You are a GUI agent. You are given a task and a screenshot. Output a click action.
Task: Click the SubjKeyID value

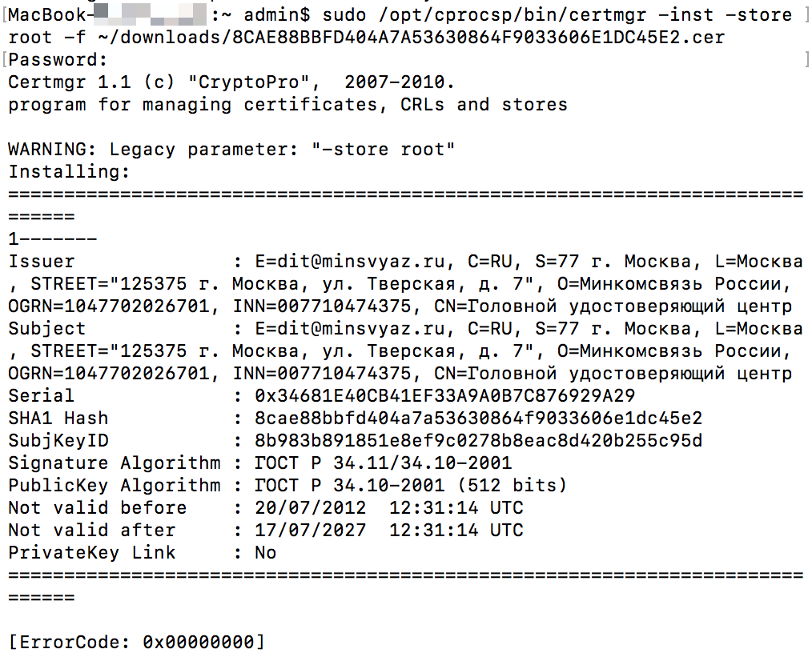tap(479, 440)
